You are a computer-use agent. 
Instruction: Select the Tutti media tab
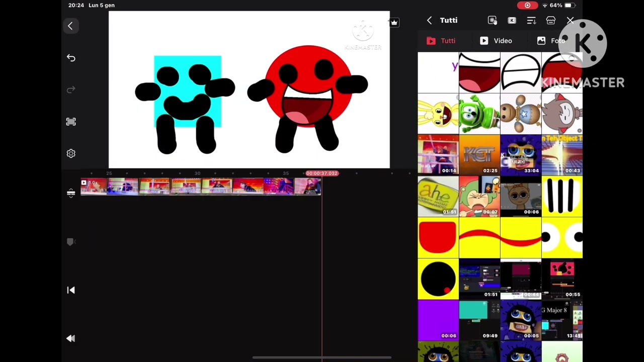pos(441,41)
